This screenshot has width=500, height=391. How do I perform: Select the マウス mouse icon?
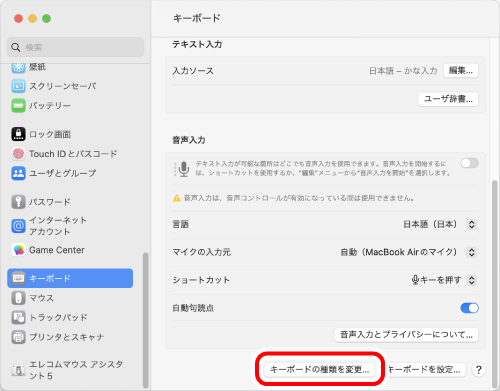point(18,298)
